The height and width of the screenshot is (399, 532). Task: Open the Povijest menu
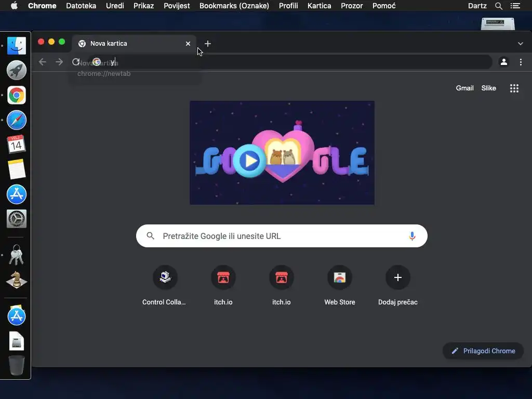(x=177, y=6)
